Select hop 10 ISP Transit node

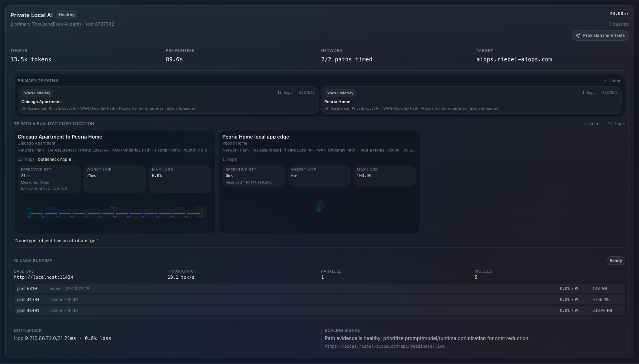(158, 213)
